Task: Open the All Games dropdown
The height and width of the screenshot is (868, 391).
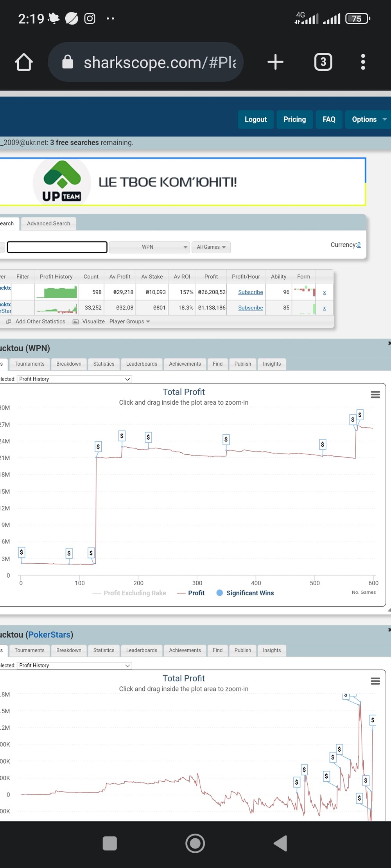Action: coord(211,247)
